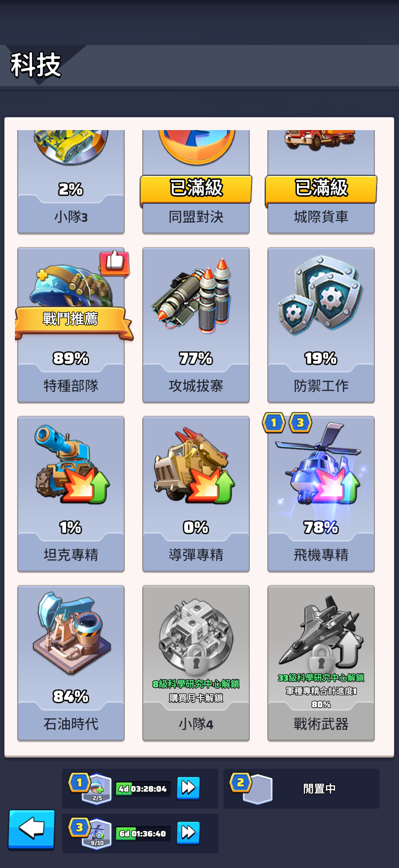Open the maxed 城際貨車 truck card

tap(321, 182)
